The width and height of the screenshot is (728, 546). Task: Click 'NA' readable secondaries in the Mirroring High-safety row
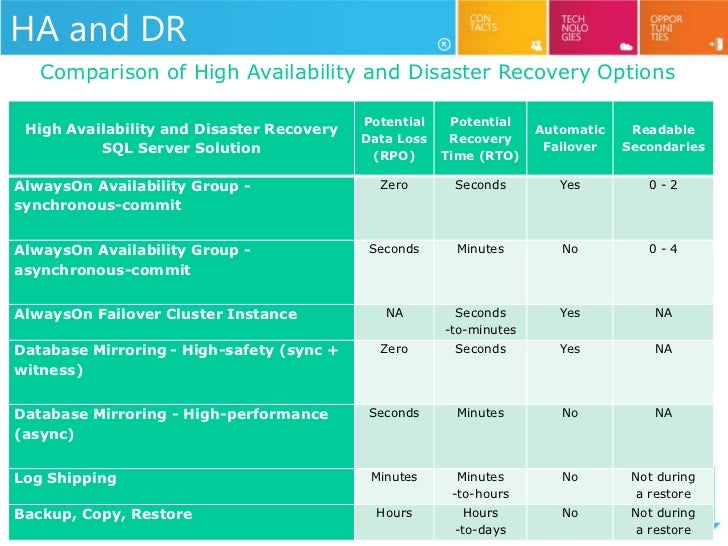tap(663, 349)
